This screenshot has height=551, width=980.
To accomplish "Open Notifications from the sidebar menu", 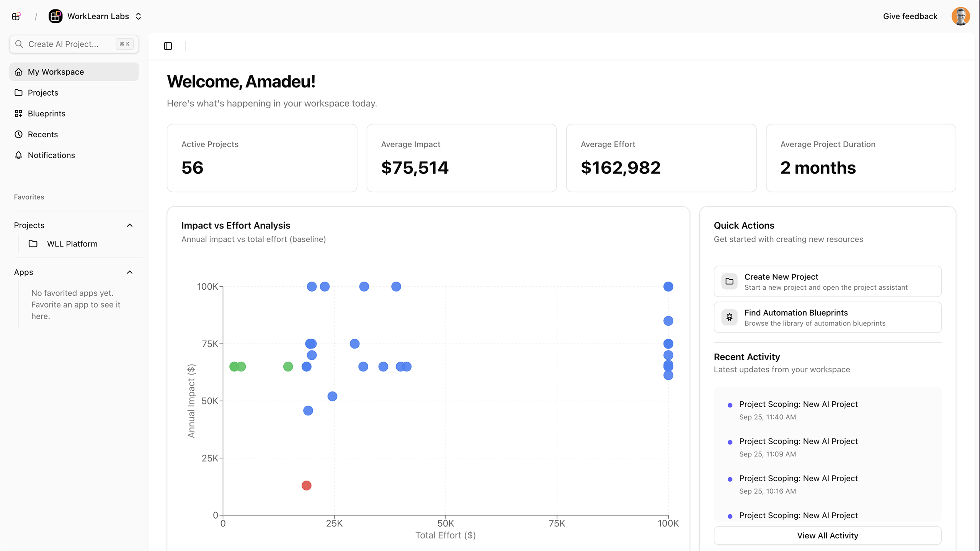I will [51, 155].
